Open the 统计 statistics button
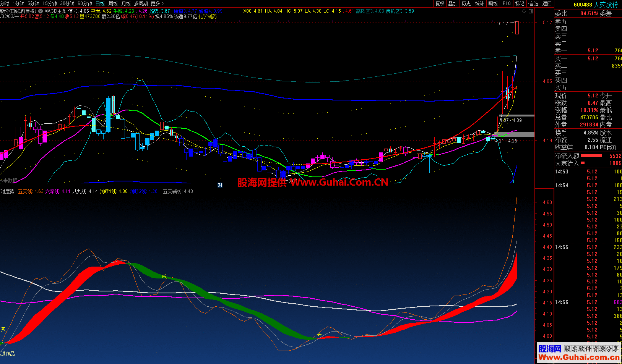The height and width of the screenshot is (364, 622). 479,3
